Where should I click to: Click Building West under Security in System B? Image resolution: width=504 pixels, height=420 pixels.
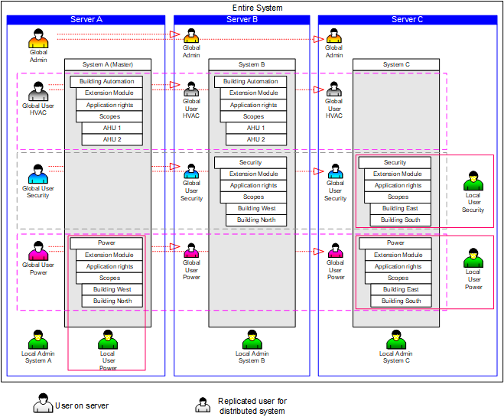[x=256, y=208]
